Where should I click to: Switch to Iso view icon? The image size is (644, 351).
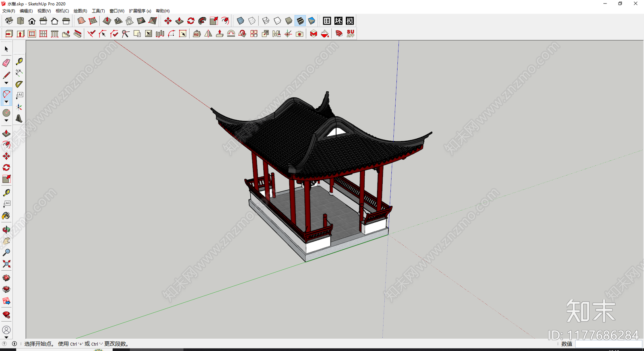click(x=9, y=21)
